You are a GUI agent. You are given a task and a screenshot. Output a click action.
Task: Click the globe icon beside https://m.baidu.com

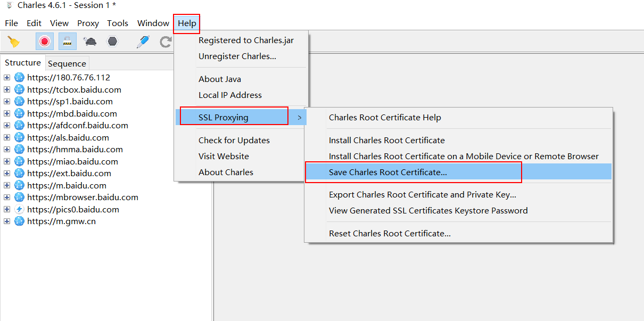tap(20, 185)
